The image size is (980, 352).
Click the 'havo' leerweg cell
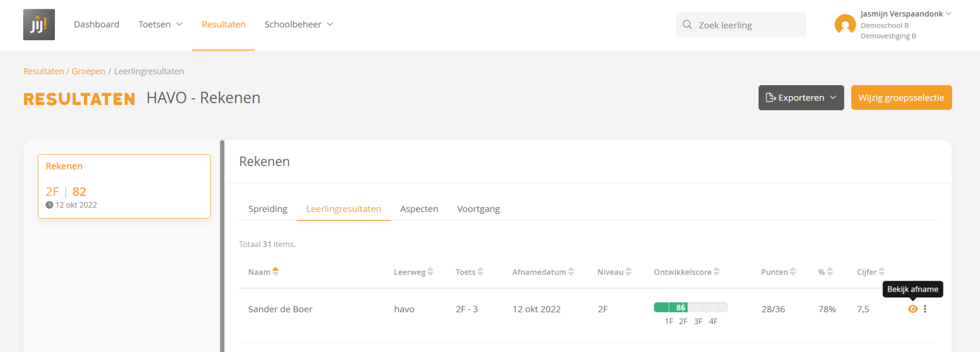404,309
